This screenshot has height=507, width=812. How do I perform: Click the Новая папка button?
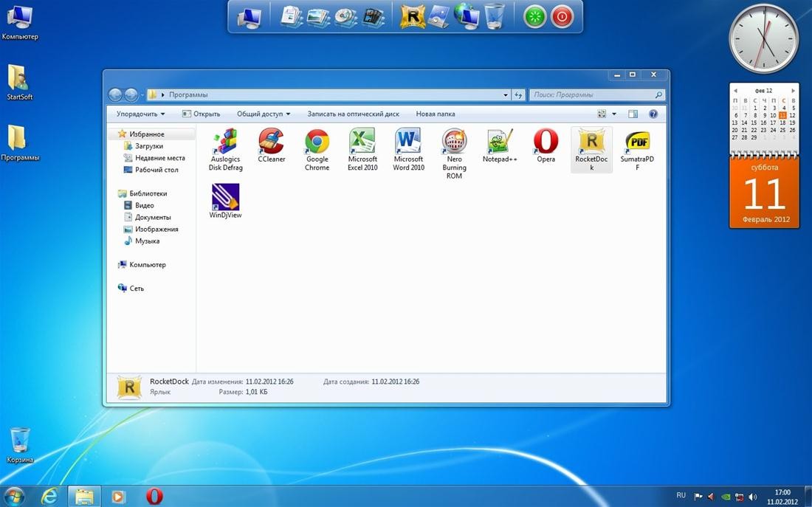point(436,114)
